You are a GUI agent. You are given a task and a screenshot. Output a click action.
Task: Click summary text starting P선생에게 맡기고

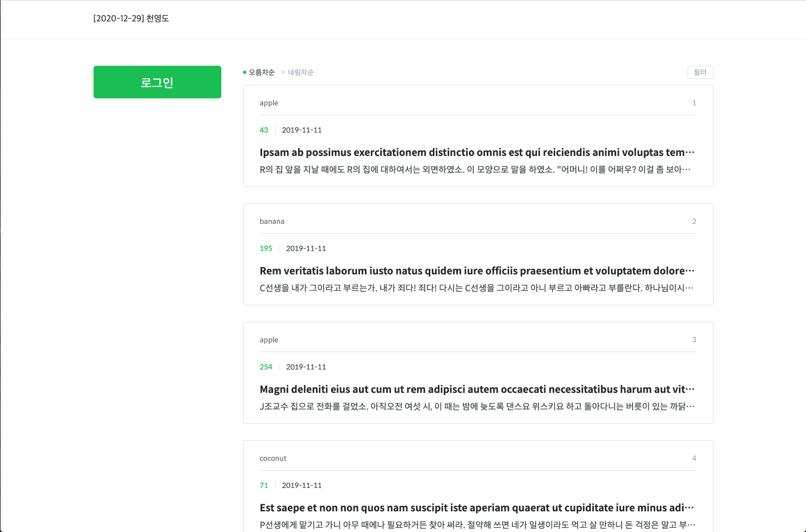478,524
